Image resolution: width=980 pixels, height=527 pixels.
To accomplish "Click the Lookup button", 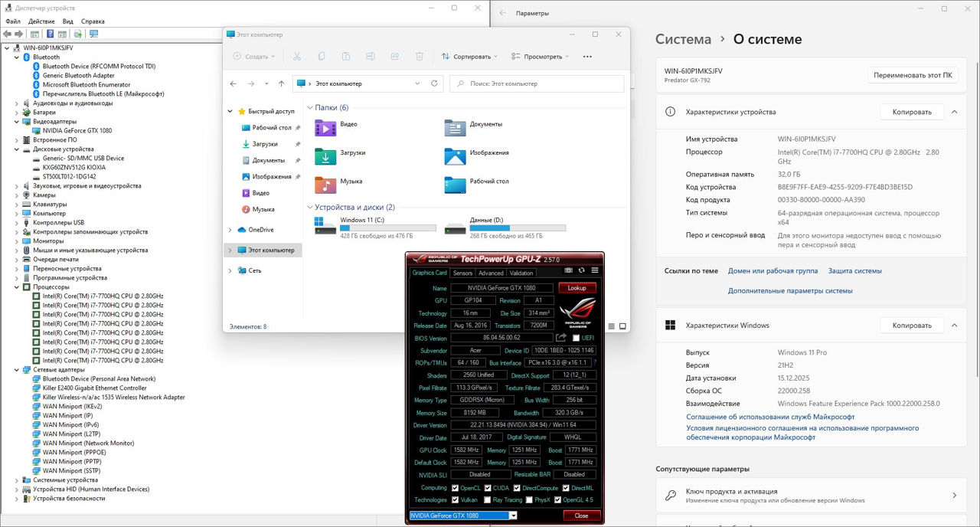I will coord(577,288).
